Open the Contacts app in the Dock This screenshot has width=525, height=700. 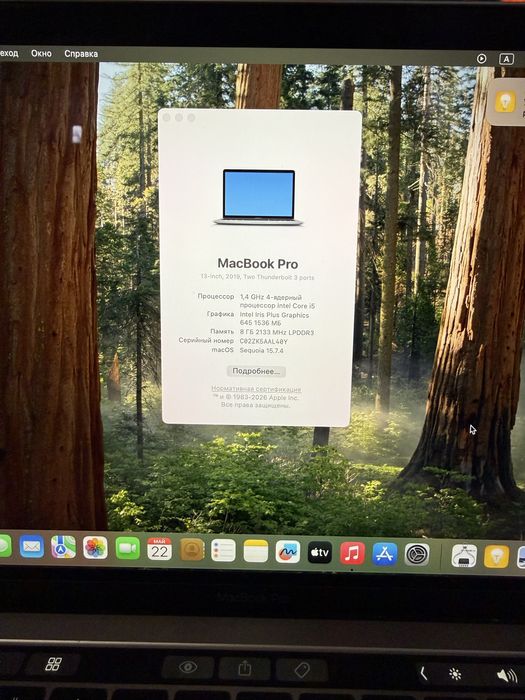tap(192, 550)
